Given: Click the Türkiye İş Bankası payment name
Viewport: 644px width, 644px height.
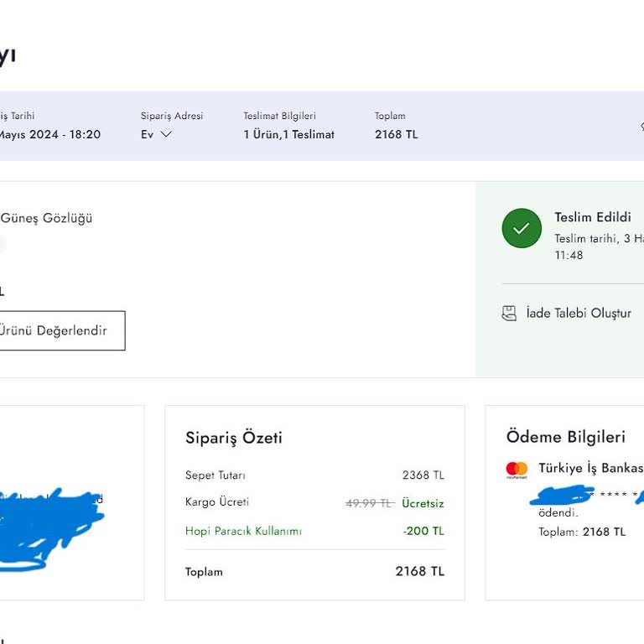Looking at the screenshot, I should coord(590,468).
